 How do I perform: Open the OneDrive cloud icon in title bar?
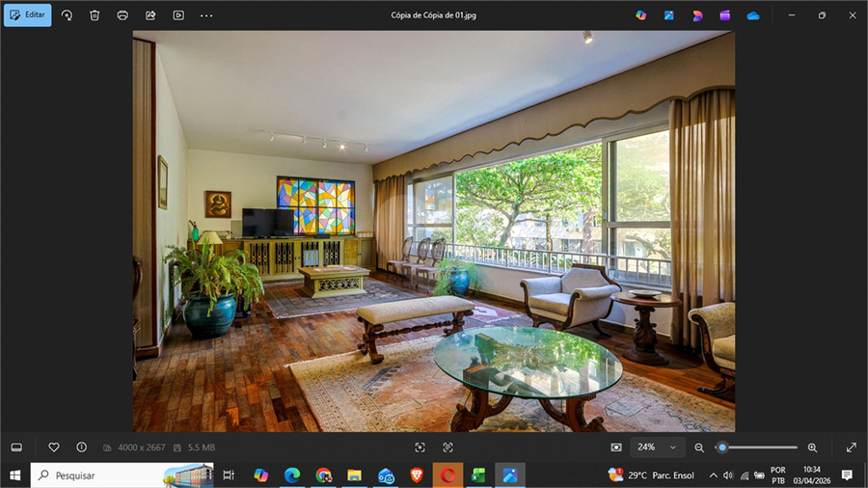pos(753,15)
